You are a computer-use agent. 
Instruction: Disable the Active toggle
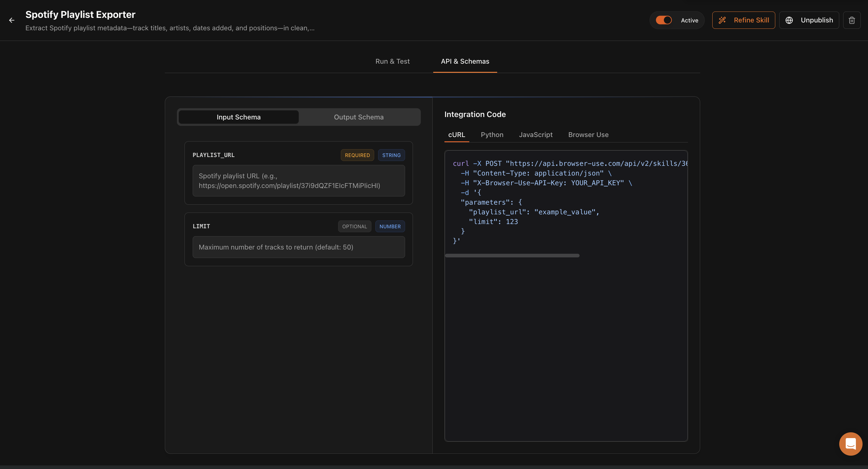pos(663,20)
